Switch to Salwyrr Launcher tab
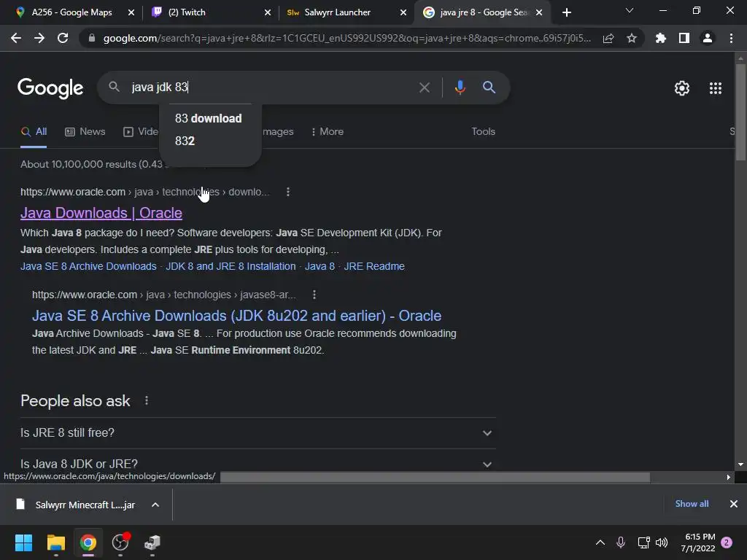This screenshot has height=560, width=747. point(337,12)
